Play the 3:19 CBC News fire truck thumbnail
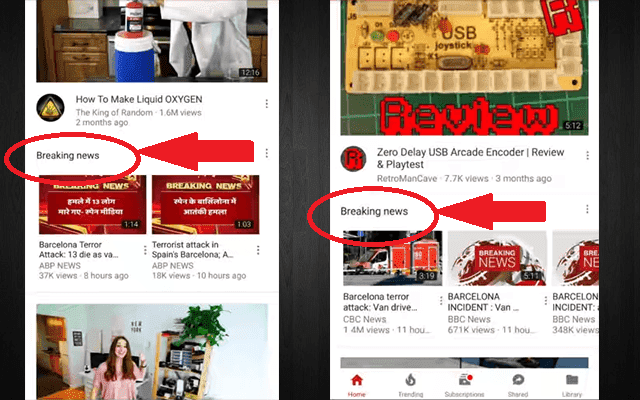 click(393, 258)
